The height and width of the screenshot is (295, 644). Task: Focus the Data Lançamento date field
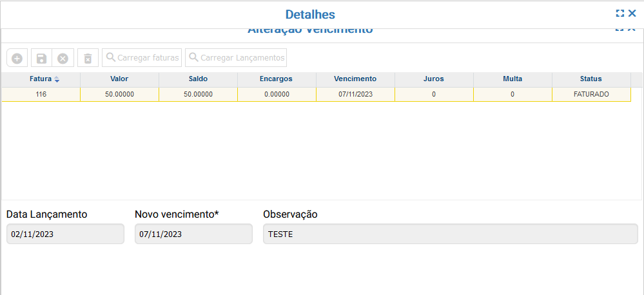coord(65,234)
